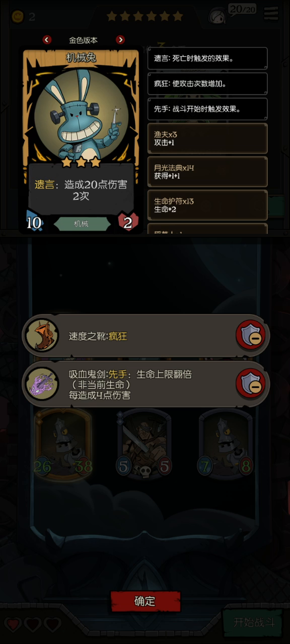Switch to previous card version with left arrow

[47, 40]
